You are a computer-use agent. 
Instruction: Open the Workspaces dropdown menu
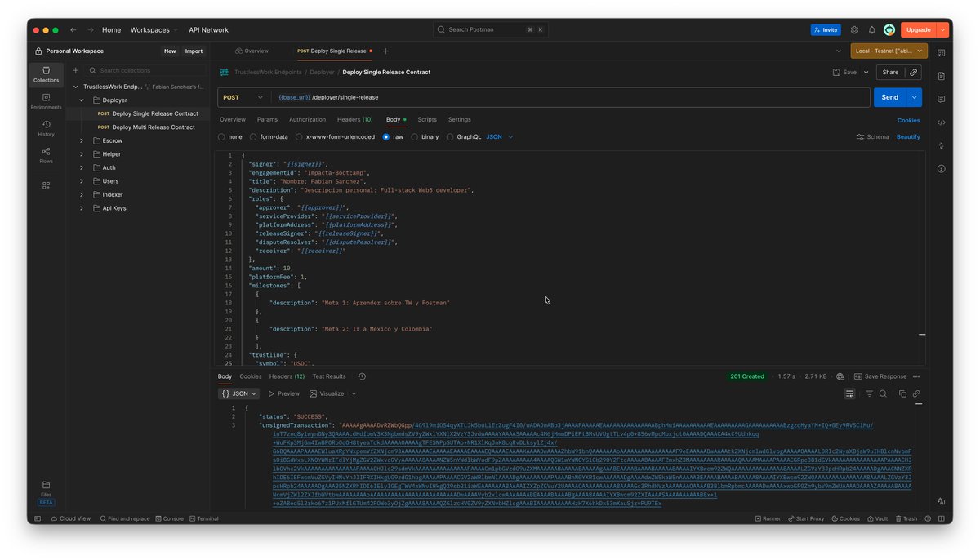(154, 29)
